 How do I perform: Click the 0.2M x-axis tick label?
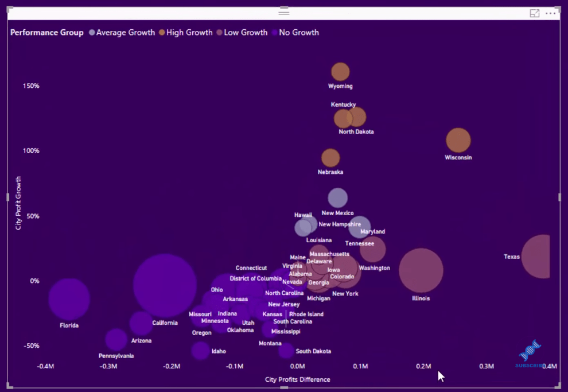[x=423, y=366]
